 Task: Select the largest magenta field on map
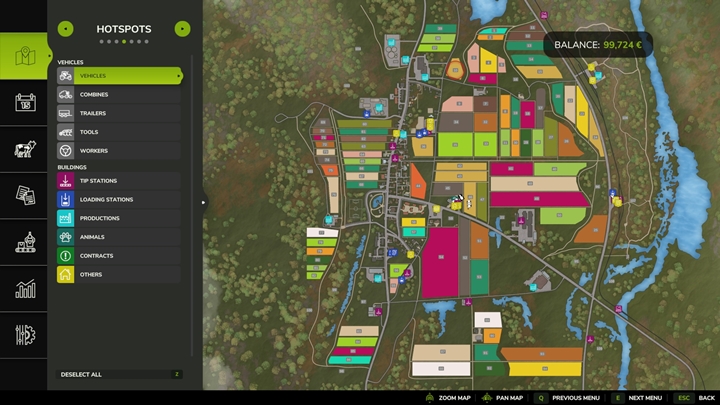tap(440, 263)
